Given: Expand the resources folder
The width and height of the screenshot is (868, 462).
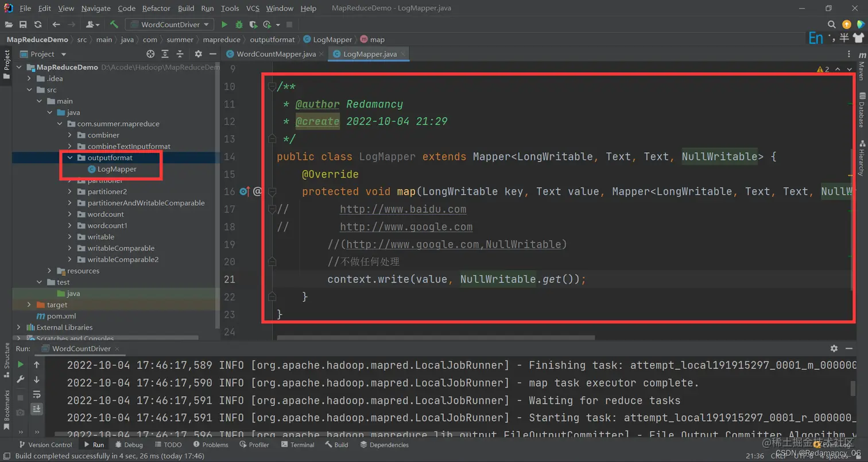Looking at the screenshot, I should (x=49, y=271).
